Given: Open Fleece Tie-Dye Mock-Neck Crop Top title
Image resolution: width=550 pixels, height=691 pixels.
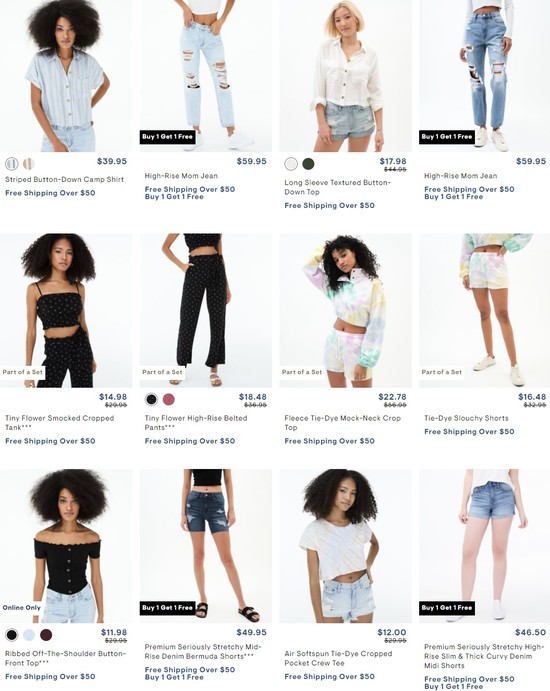Looking at the screenshot, I should click(342, 423).
